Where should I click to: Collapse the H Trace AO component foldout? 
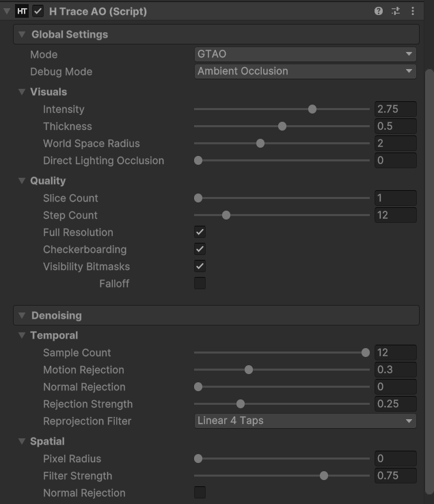click(7, 12)
